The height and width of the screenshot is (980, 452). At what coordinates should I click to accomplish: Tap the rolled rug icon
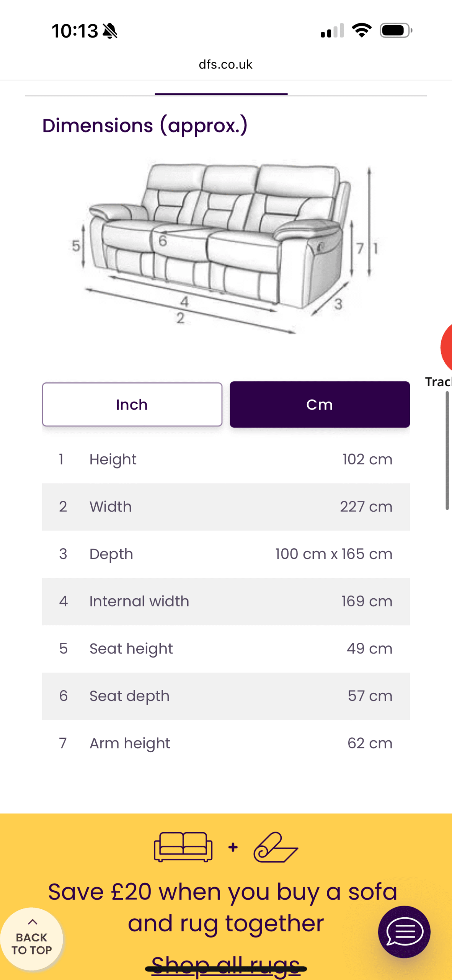tap(276, 847)
